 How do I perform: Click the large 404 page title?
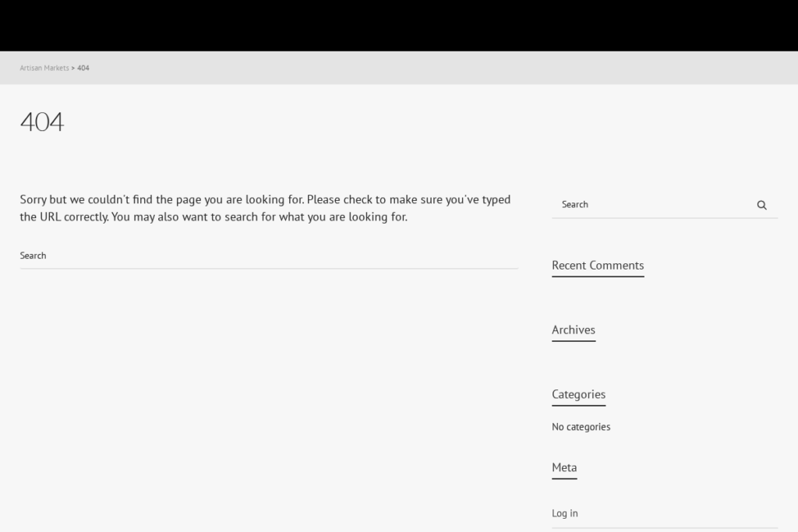[42, 122]
